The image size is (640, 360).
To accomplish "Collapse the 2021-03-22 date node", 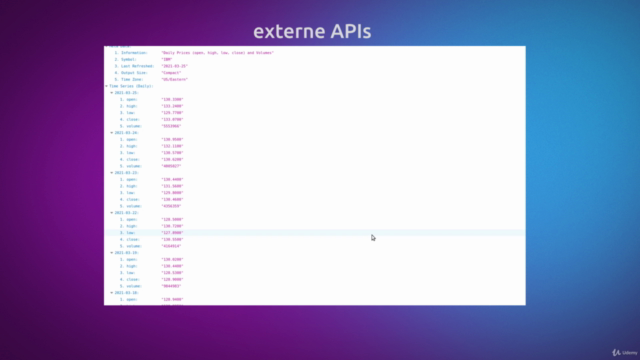I will pos(111,213).
